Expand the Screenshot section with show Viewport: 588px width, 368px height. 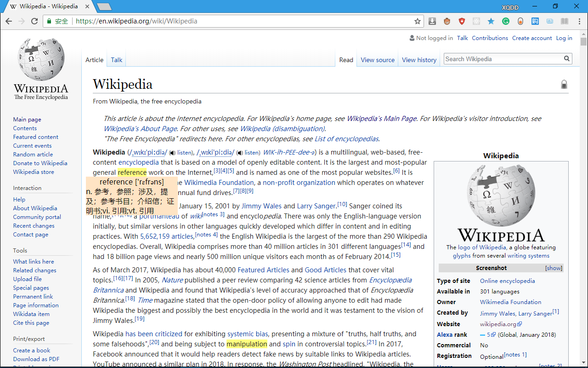coord(554,268)
